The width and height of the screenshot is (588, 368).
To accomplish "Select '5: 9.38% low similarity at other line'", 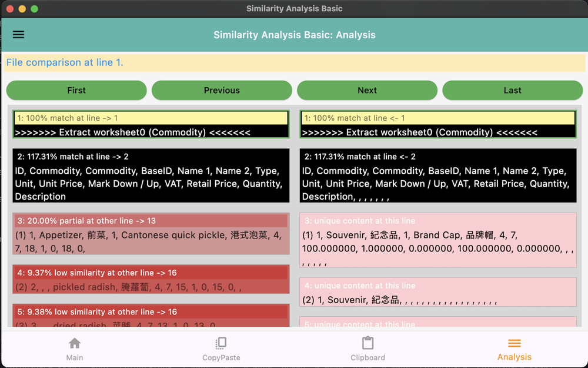I will tap(151, 311).
